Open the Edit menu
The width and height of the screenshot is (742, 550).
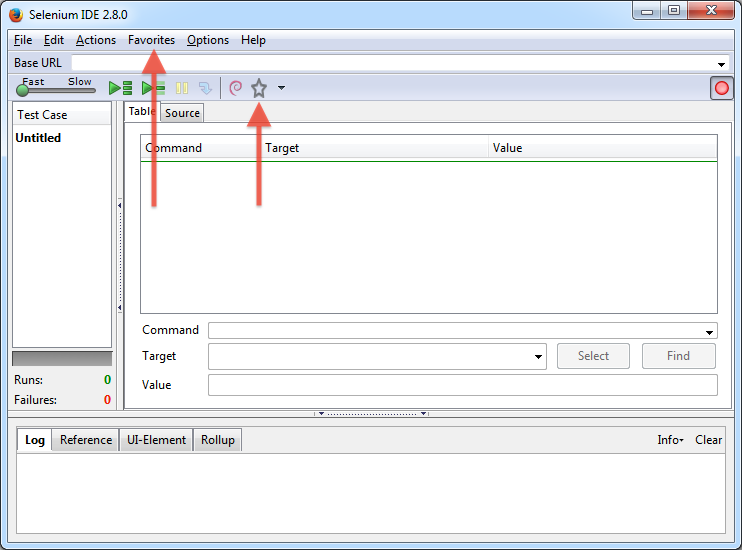pyautogui.click(x=53, y=40)
